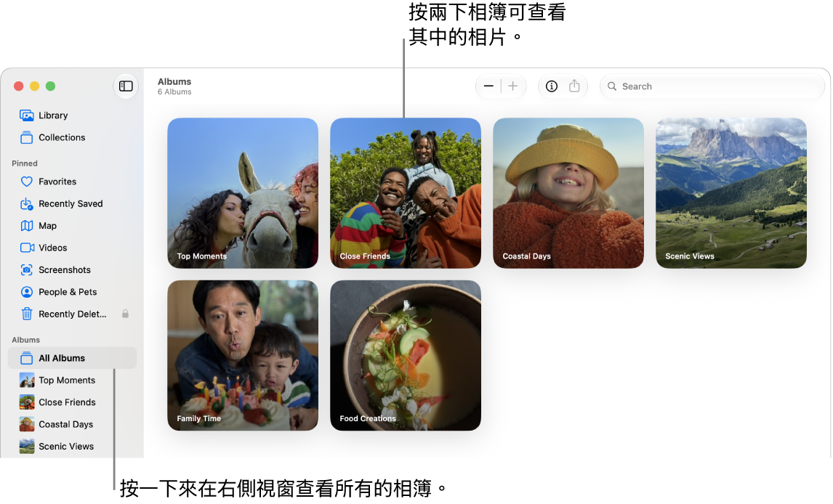Click the Recently Deleted trash icon
Screen dimensions: 833x504
pyautogui.click(x=27, y=314)
